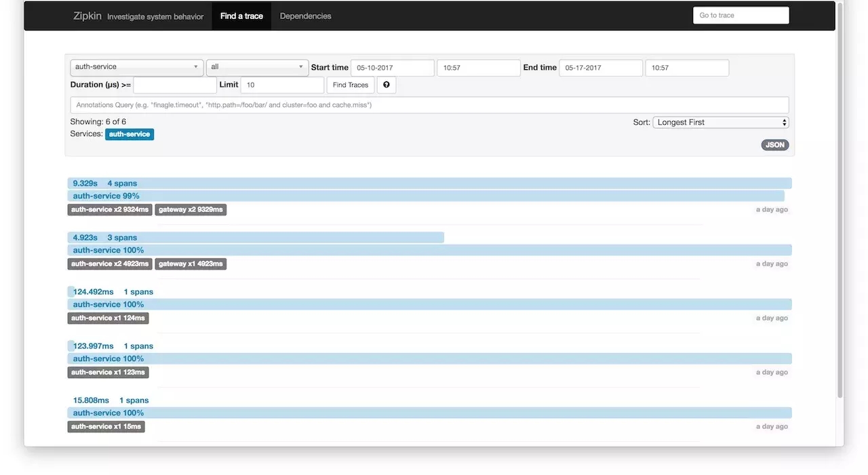Image resolution: width=868 pixels, height=475 pixels.
Task: Select the Find a trace tab
Action: pyautogui.click(x=241, y=16)
